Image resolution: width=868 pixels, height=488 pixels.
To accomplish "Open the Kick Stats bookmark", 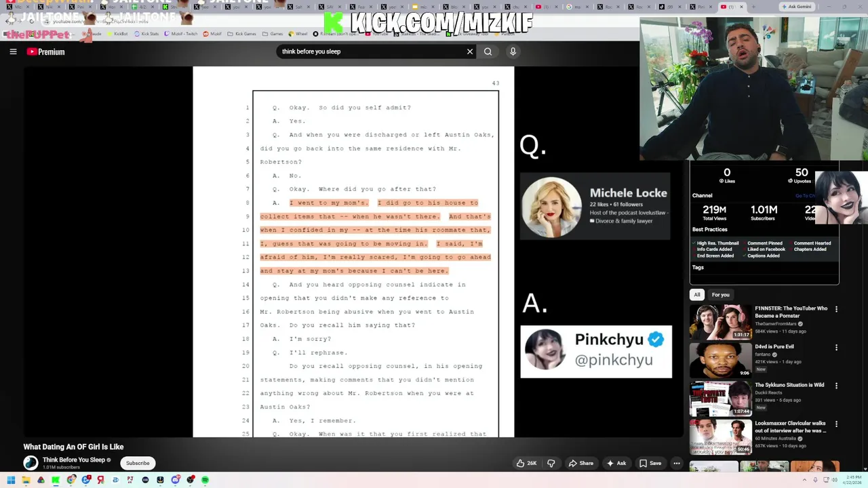I will tap(146, 34).
